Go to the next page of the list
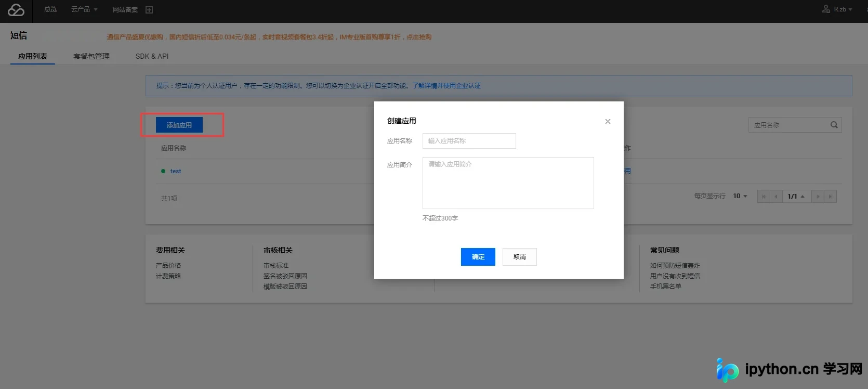The image size is (868, 389). click(x=818, y=197)
